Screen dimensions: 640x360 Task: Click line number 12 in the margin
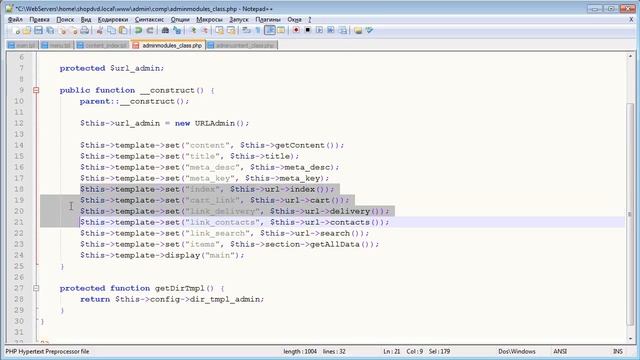(19, 123)
